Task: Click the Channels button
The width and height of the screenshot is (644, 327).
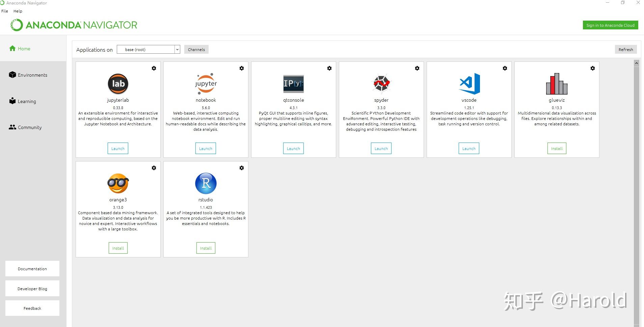Action: 196,49
